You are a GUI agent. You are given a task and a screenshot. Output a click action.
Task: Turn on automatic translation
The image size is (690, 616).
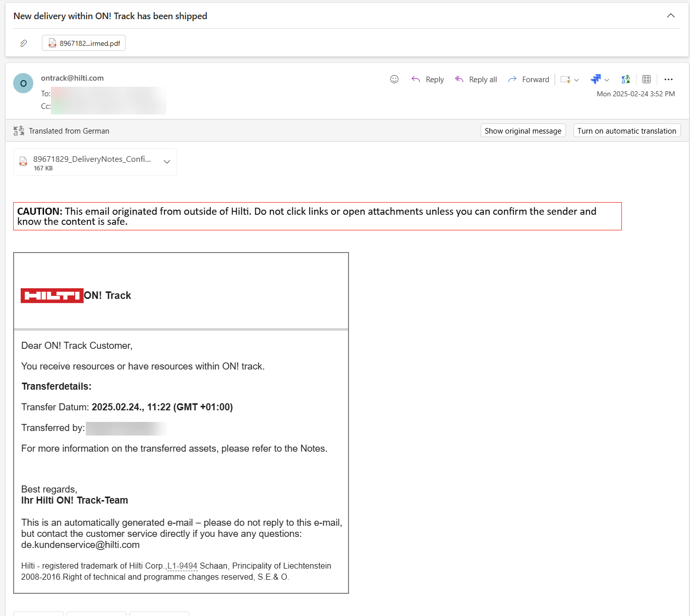coord(627,131)
